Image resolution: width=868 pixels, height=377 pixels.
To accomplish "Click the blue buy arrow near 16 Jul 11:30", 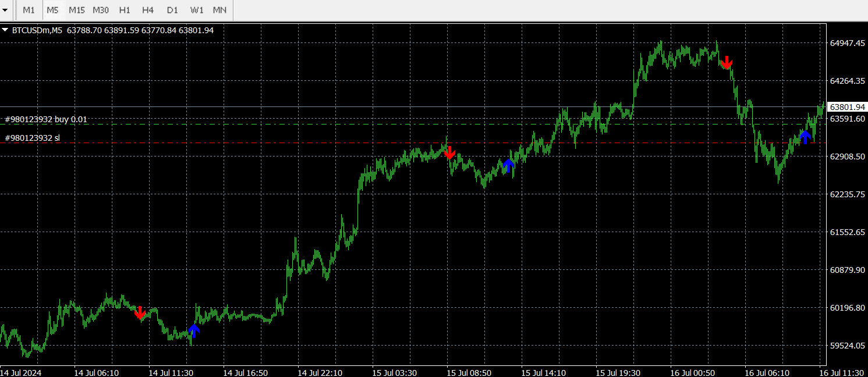I will click(x=805, y=137).
